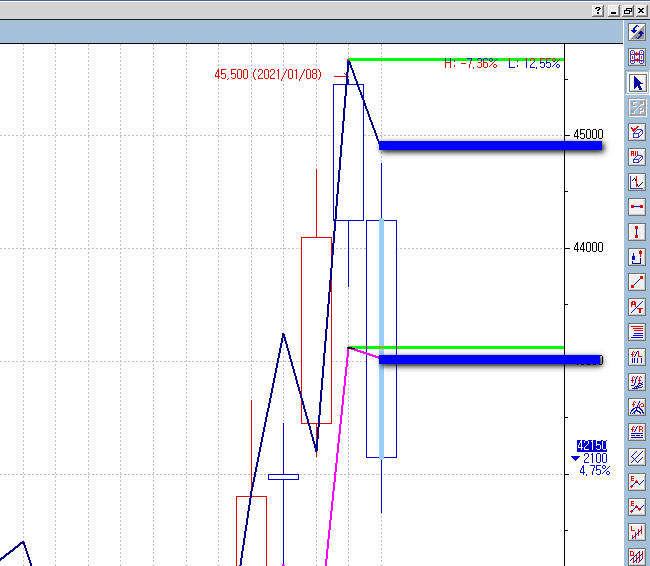The image size is (650, 566).
Task: Click the swap arrows icon atop the toolbar
Action: point(637,32)
